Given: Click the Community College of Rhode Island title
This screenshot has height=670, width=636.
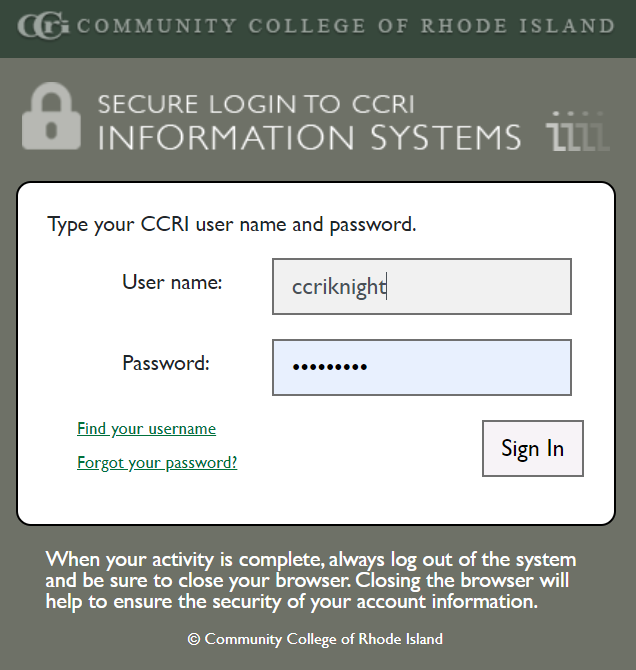Looking at the screenshot, I should [345, 26].
